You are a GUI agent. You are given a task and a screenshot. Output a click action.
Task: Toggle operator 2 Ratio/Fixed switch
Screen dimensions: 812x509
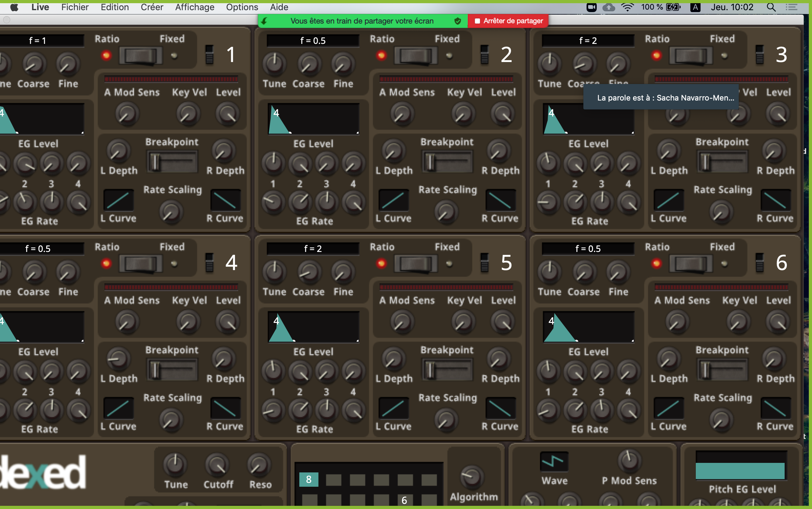[x=416, y=56]
